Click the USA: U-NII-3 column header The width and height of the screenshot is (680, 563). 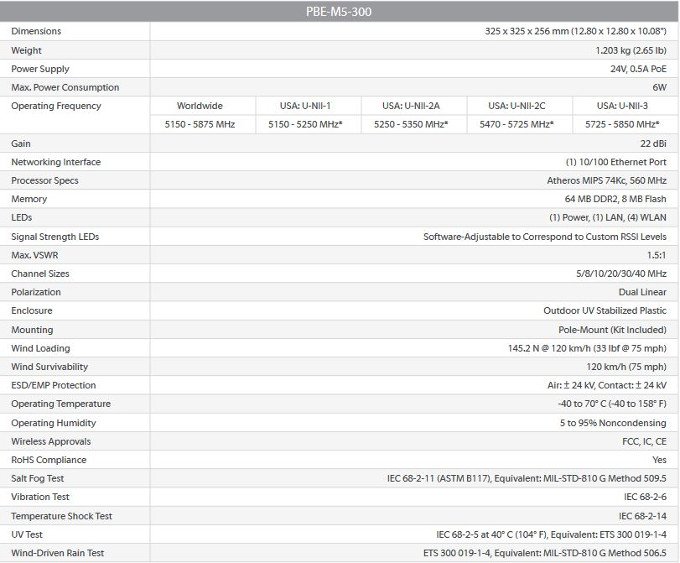tap(622, 106)
